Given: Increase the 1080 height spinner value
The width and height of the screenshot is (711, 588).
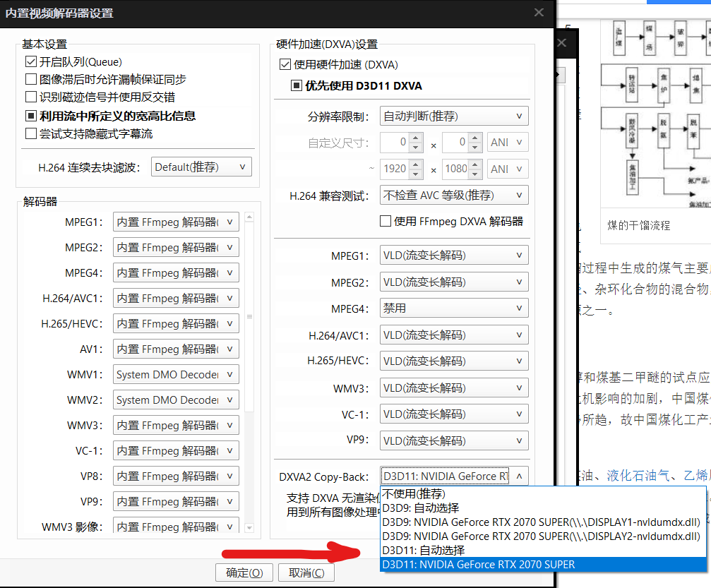Looking at the screenshot, I should click(474, 164).
